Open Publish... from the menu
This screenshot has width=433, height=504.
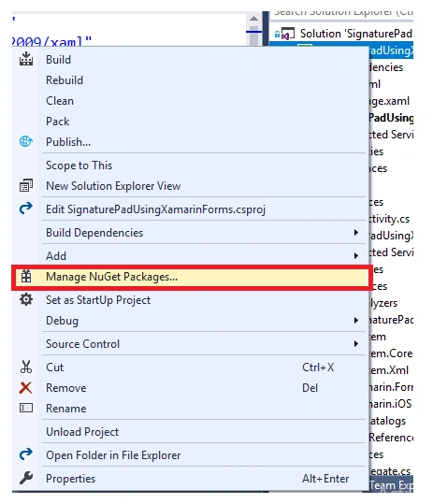[190, 142]
